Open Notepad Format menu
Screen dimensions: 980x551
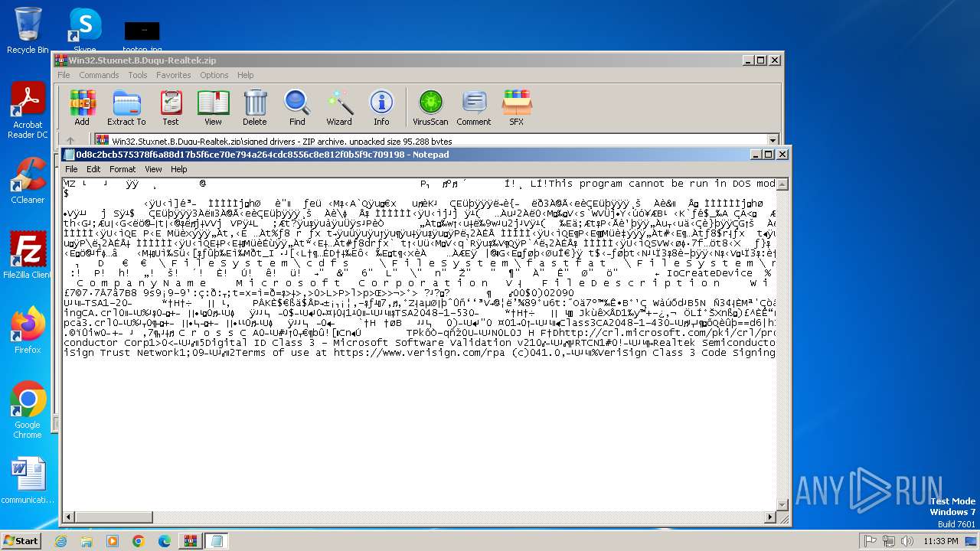[122, 169]
